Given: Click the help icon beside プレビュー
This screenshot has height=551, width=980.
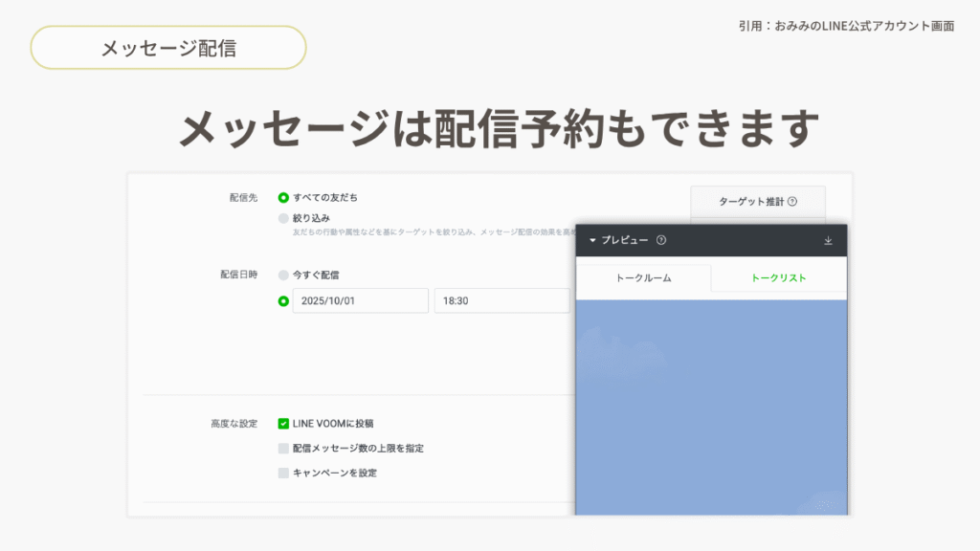Looking at the screenshot, I should coord(661,240).
